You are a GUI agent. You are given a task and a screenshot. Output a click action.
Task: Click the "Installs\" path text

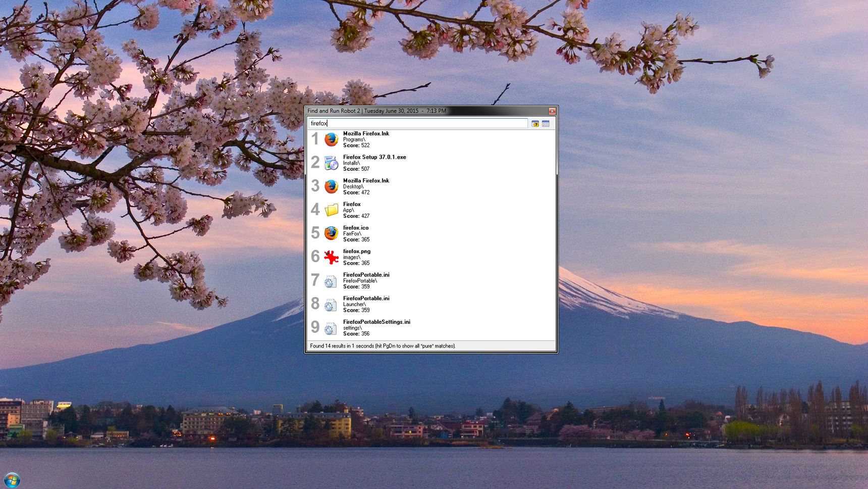[351, 163]
